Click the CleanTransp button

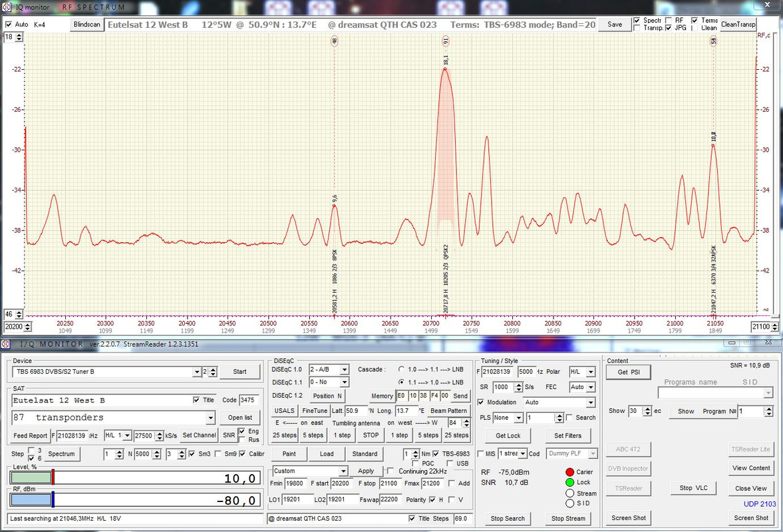[x=738, y=25]
